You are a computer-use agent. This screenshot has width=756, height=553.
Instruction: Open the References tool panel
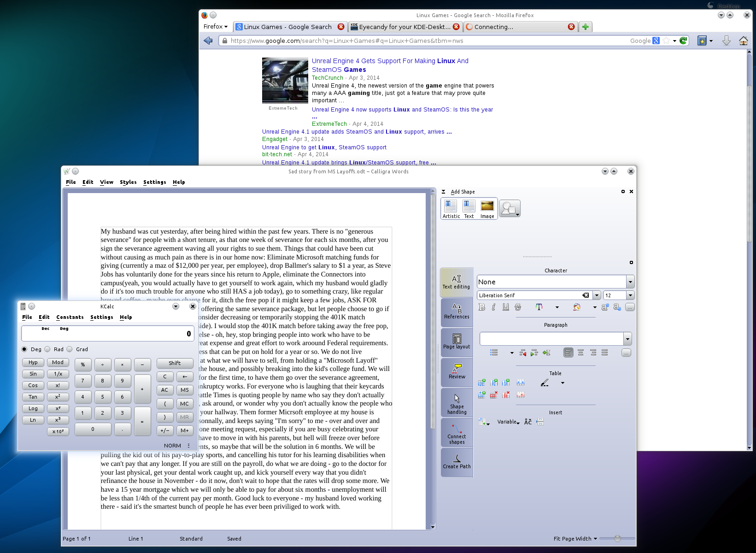coord(457,312)
